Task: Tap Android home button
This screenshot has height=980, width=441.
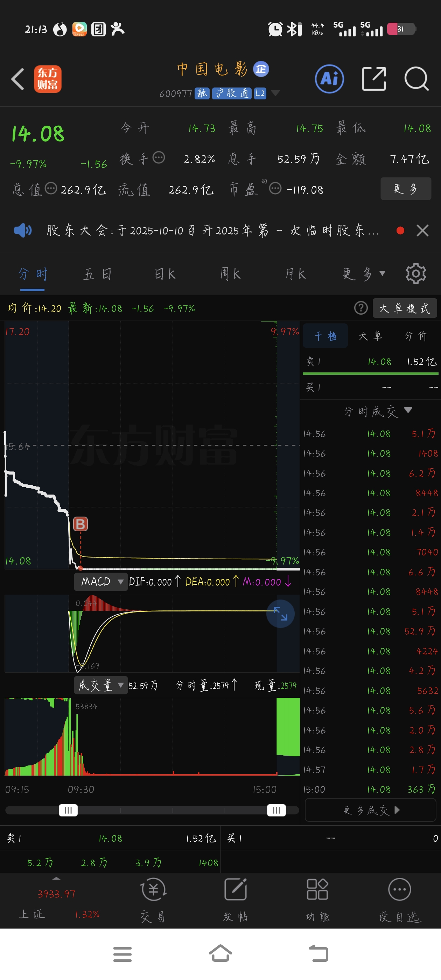Action: point(220,954)
